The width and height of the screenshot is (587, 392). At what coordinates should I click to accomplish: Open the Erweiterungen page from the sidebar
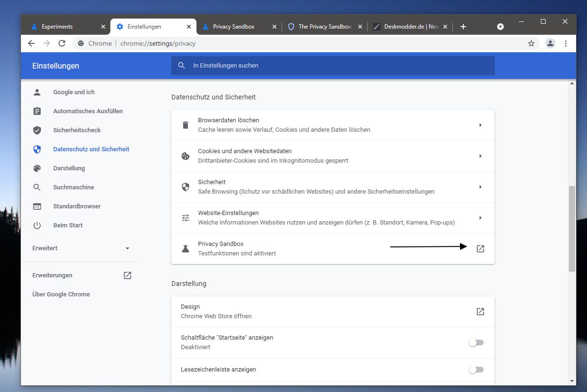coord(52,275)
